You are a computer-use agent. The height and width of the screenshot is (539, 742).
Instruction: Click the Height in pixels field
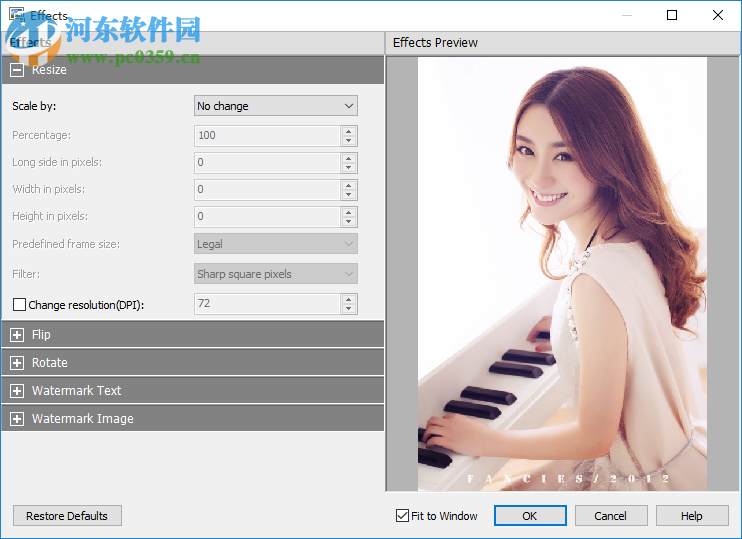[267, 216]
